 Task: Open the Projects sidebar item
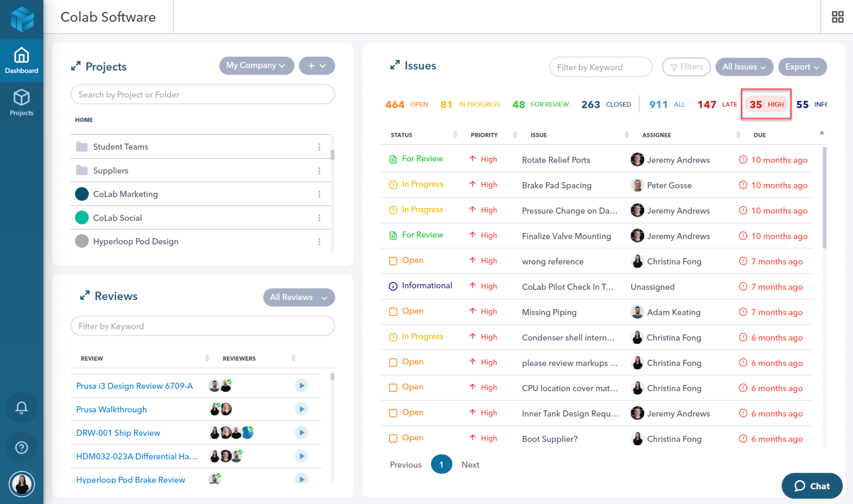(22, 103)
